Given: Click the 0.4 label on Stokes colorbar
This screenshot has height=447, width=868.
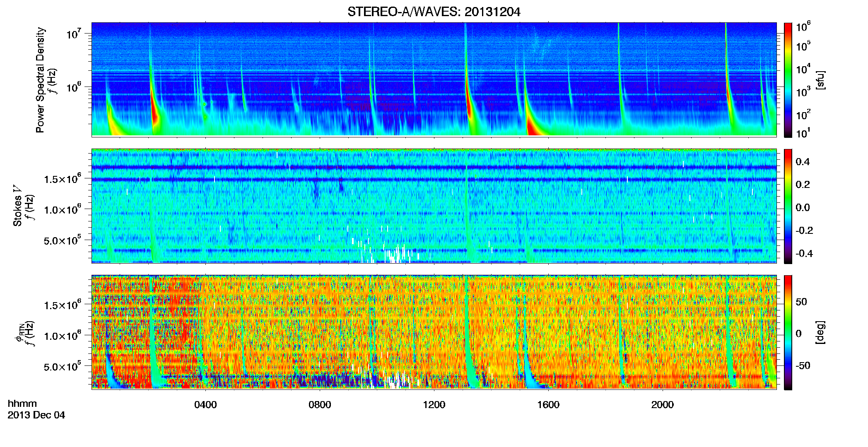Looking at the screenshot, I should [x=803, y=162].
